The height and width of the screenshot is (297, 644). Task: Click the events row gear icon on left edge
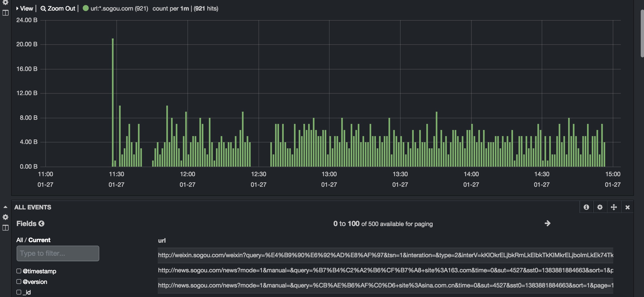point(5,217)
